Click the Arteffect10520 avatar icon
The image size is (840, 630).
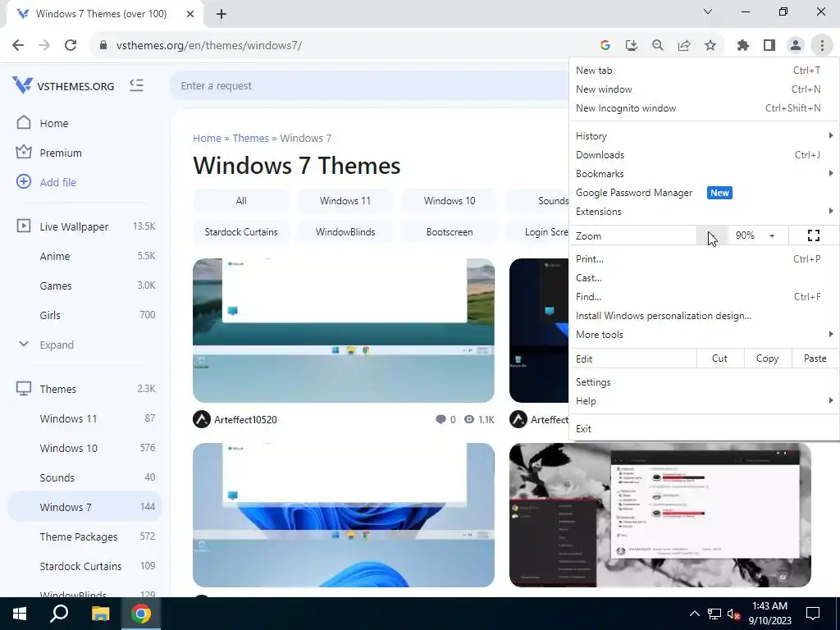[x=202, y=419]
